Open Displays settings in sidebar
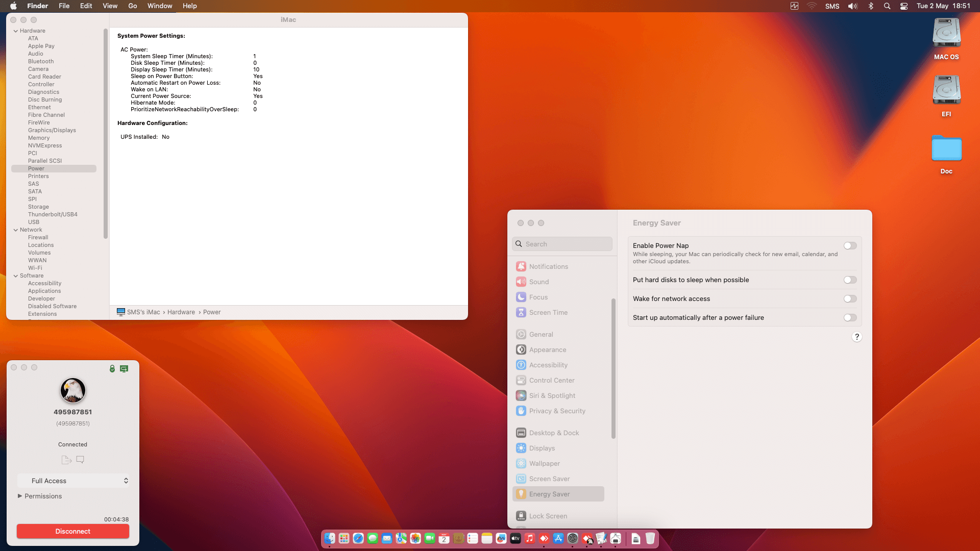Image resolution: width=980 pixels, height=551 pixels. (558, 448)
